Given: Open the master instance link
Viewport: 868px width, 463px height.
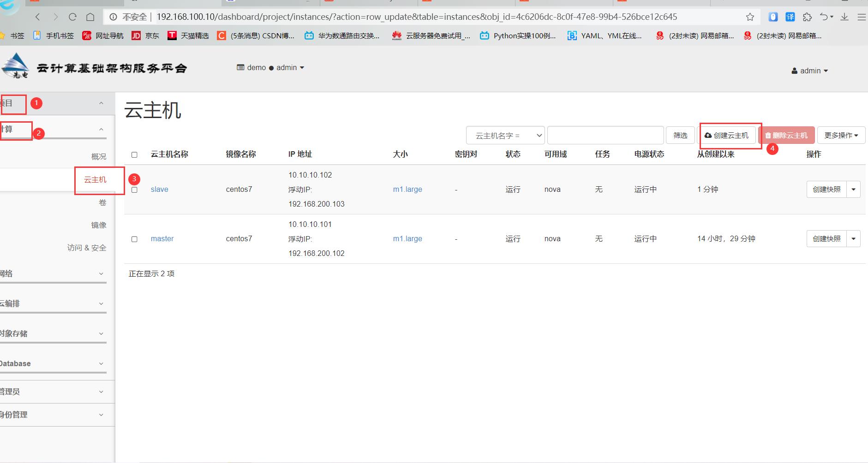Looking at the screenshot, I should pyautogui.click(x=162, y=239).
